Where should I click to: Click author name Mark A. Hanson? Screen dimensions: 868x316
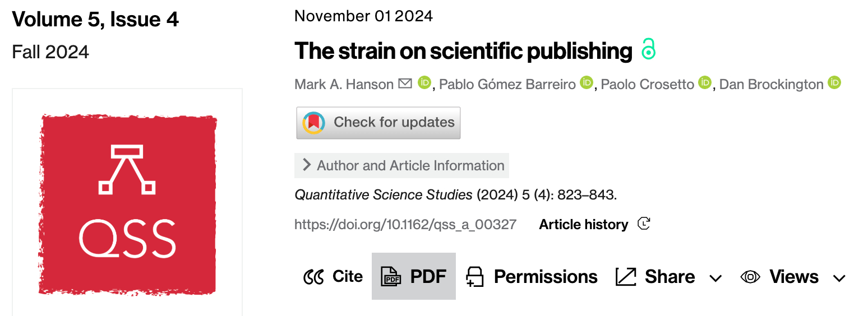(344, 84)
